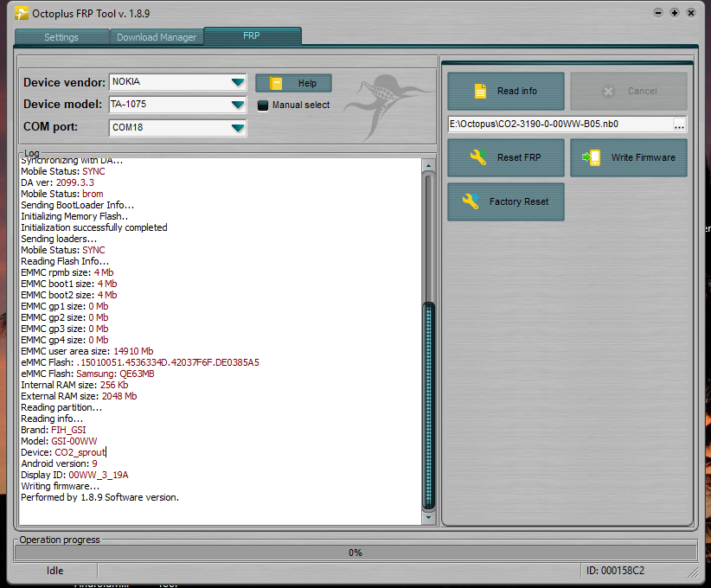This screenshot has height=588, width=711.
Task: Click log line 'Writing firmware...'
Action: (x=60, y=487)
